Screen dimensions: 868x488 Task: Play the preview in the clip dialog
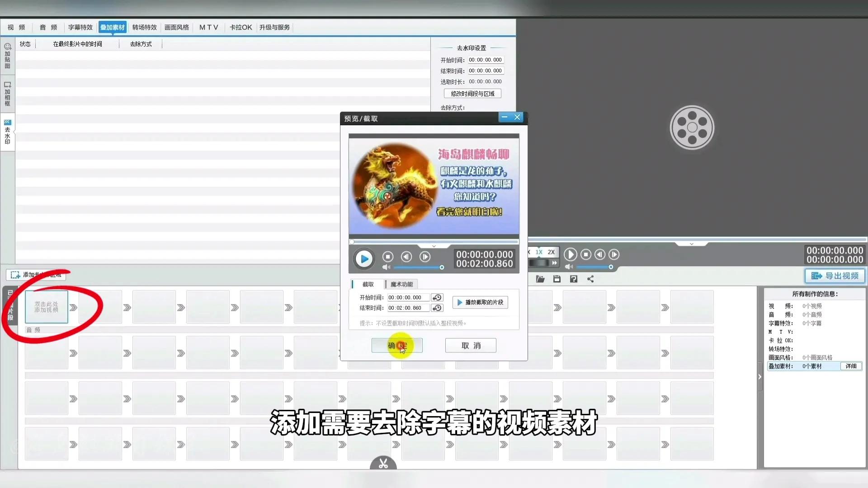[364, 259]
